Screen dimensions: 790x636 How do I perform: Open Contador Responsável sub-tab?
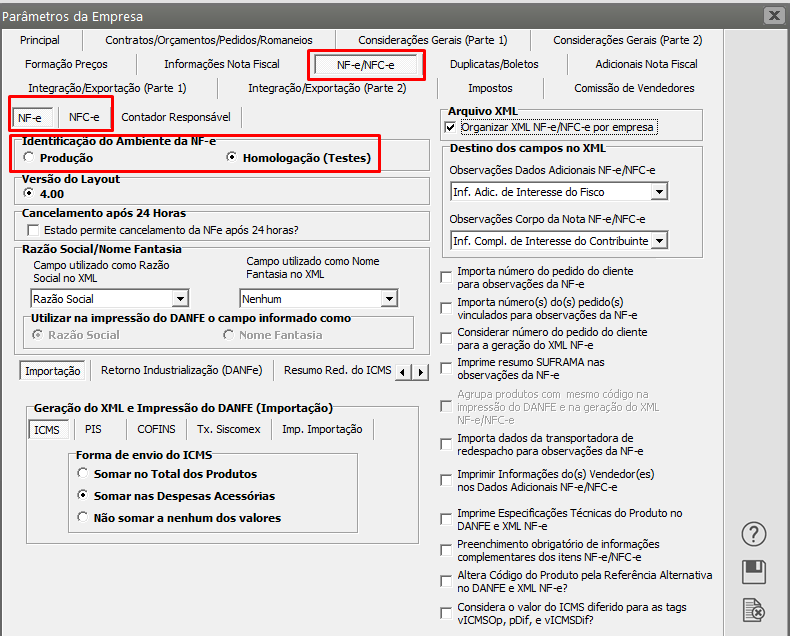(176, 117)
